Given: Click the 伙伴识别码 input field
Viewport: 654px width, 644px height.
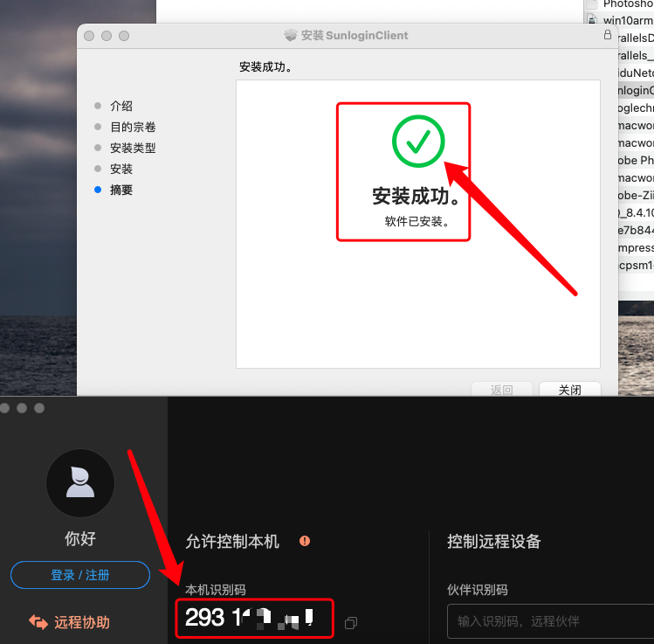Looking at the screenshot, I should 551,621.
